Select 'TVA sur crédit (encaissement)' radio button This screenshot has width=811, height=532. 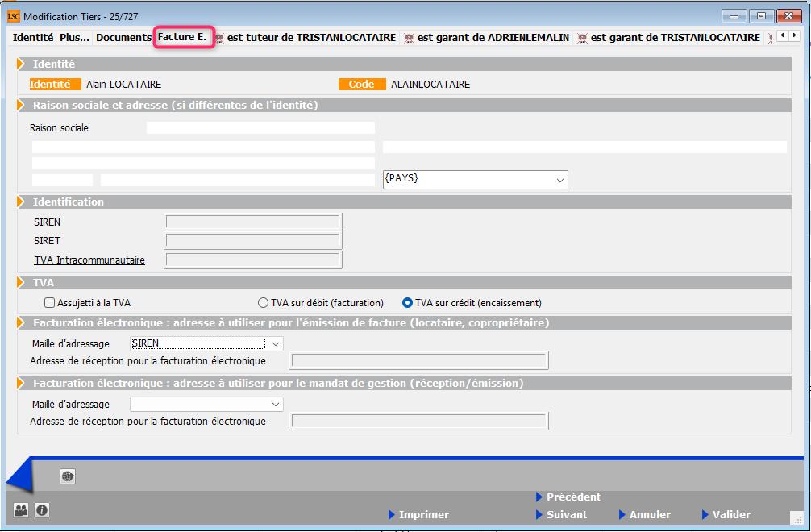point(408,303)
